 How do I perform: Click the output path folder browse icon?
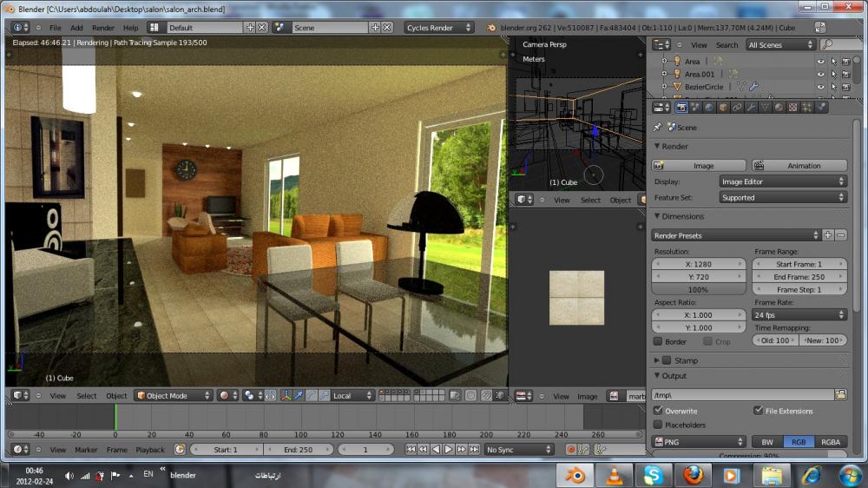click(840, 394)
